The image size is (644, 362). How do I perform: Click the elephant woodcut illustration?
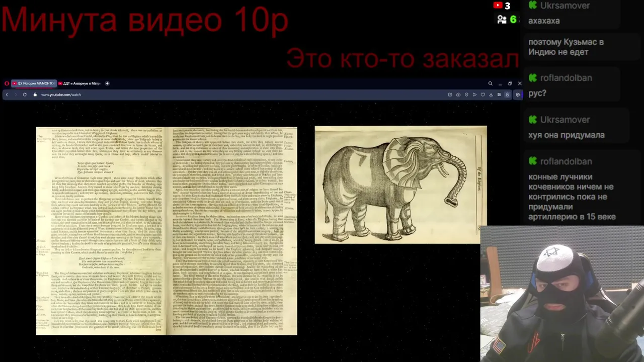[400, 185]
